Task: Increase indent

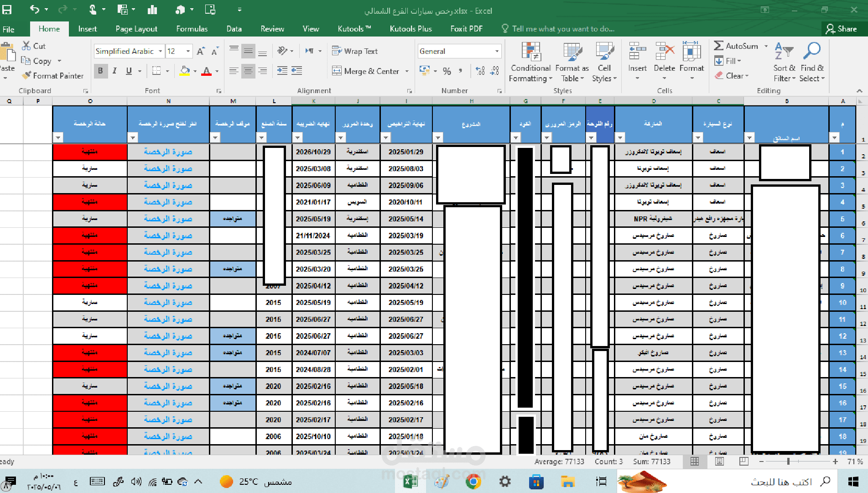Action: [x=297, y=71]
